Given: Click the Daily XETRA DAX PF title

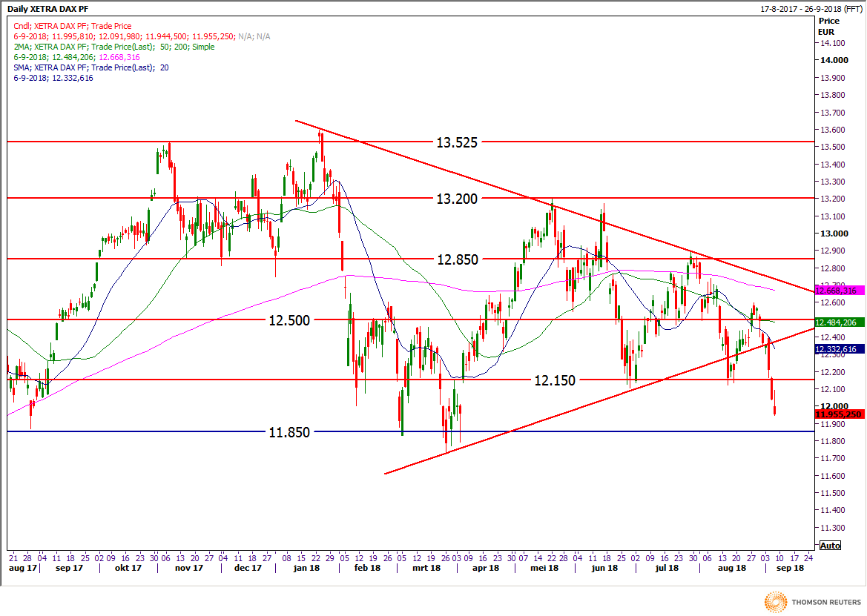Looking at the screenshot, I should coord(47,9).
